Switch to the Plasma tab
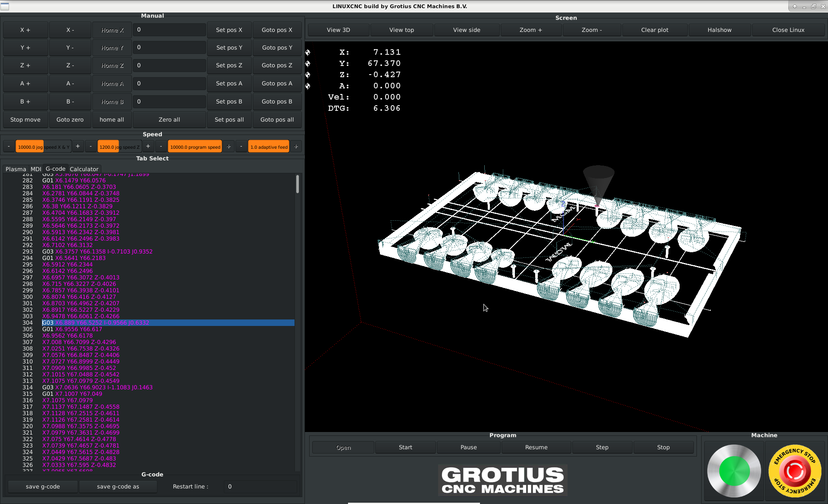The width and height of the screenshot is (828, 504). coord(16,169)
